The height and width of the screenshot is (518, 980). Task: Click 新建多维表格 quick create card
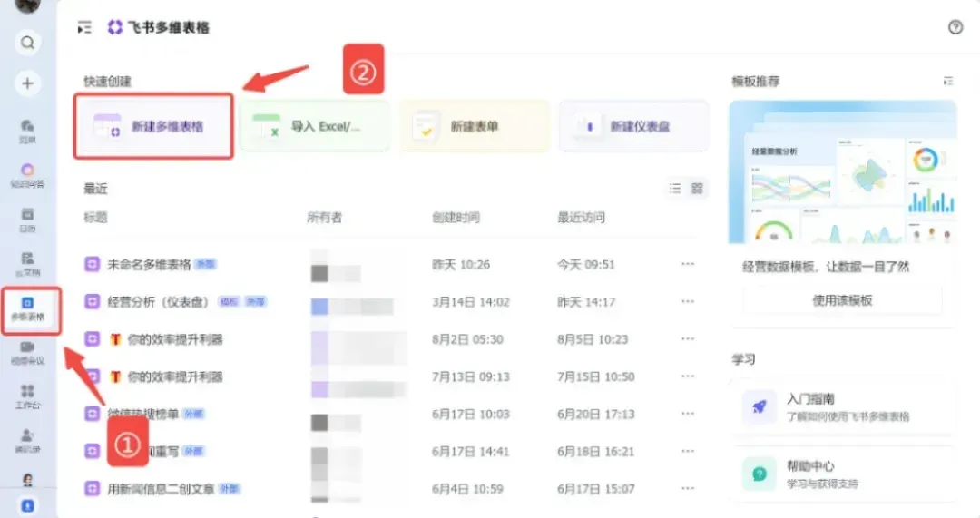tap(153, 126)
